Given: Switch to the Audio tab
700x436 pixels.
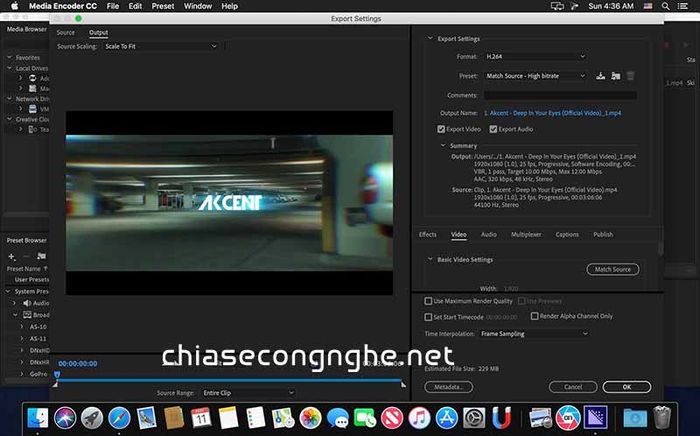Looking at the screenshot, I should tap(488, 234).
